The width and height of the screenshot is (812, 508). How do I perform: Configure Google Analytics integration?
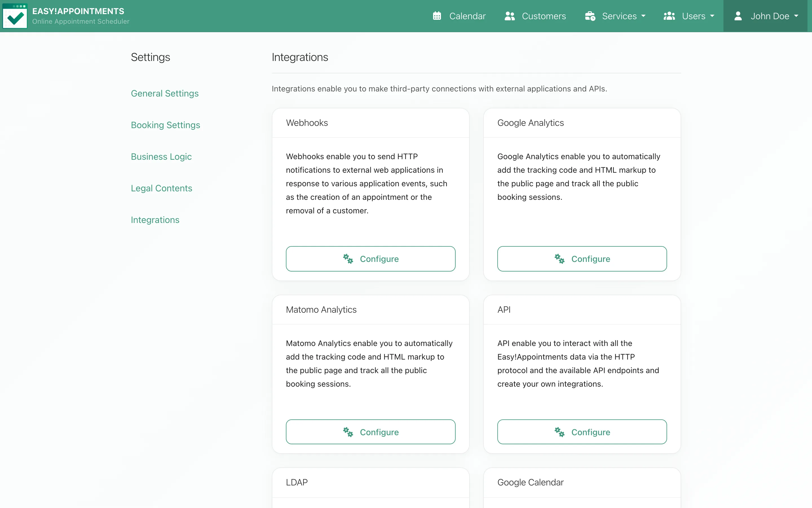(x=582, y=259)
